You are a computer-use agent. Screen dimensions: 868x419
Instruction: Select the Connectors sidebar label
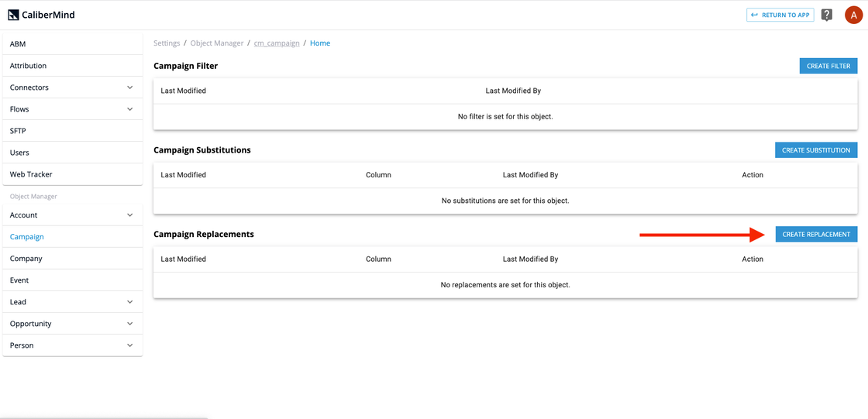29,88
